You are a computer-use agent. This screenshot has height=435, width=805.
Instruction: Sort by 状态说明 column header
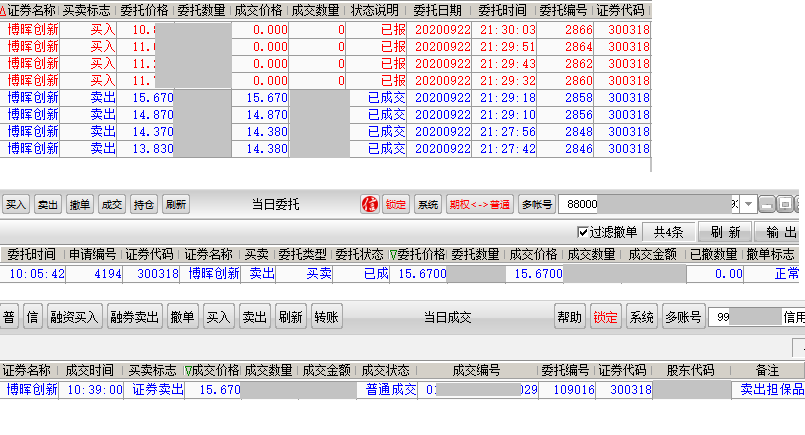pos(374,10)
